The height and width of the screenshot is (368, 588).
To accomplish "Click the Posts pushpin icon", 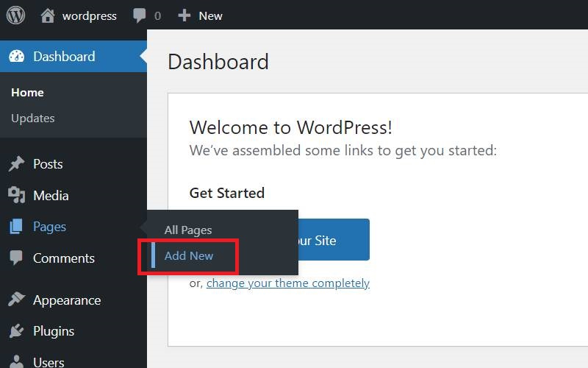I will pyautogui.click(x=16, y=164).
